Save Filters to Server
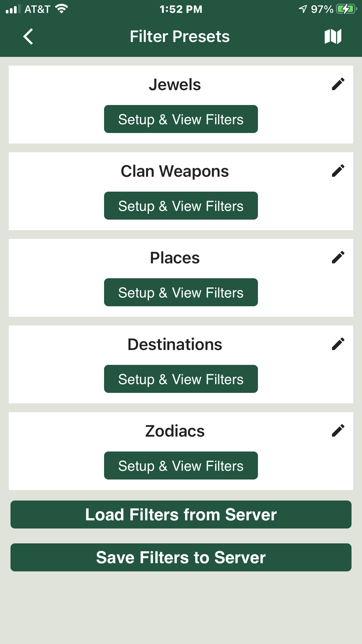The width and height of the screenshot is (362, 644). point(181,557)
